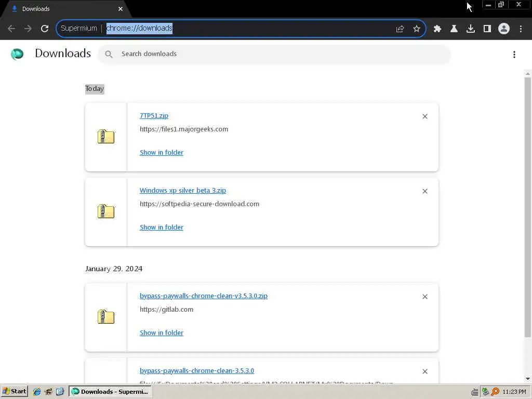Click the share page icon in address bar

(x=400, y=29)
